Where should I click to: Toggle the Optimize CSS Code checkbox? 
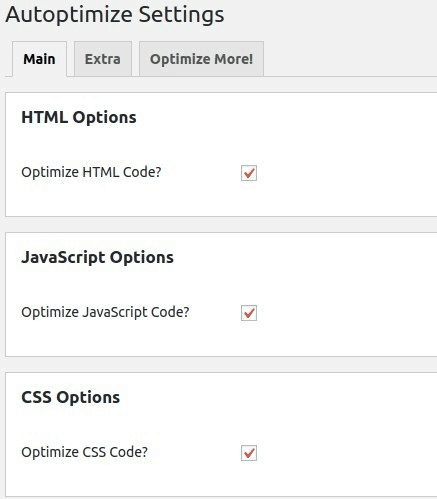249,453
